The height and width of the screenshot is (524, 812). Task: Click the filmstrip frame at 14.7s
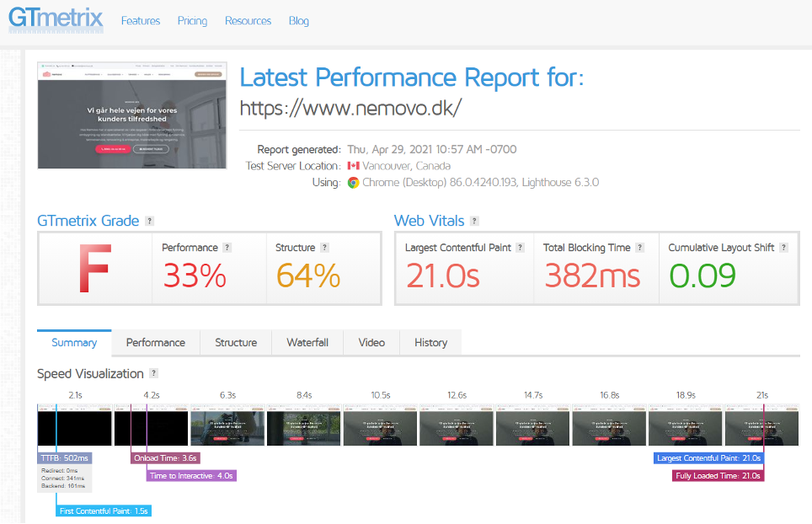[533, 425]
